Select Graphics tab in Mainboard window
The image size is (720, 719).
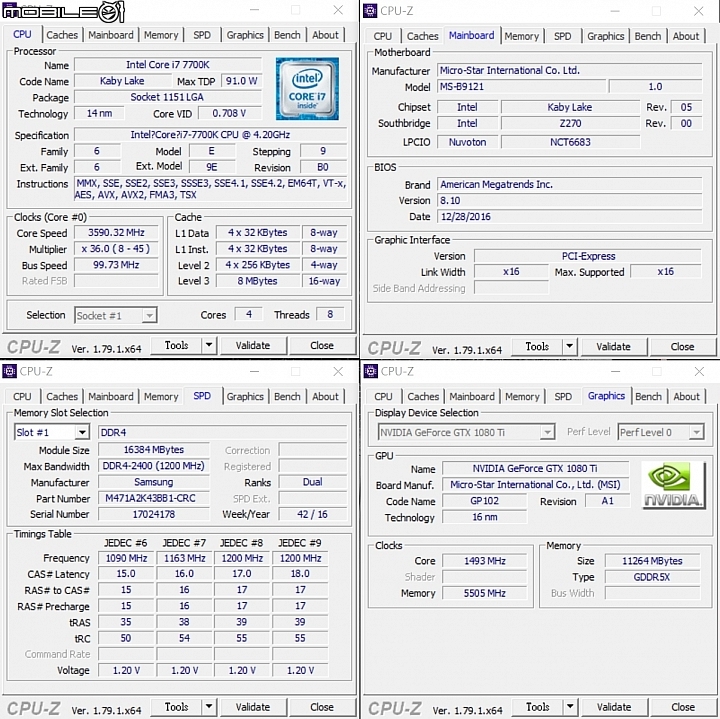tap(605, 36)
